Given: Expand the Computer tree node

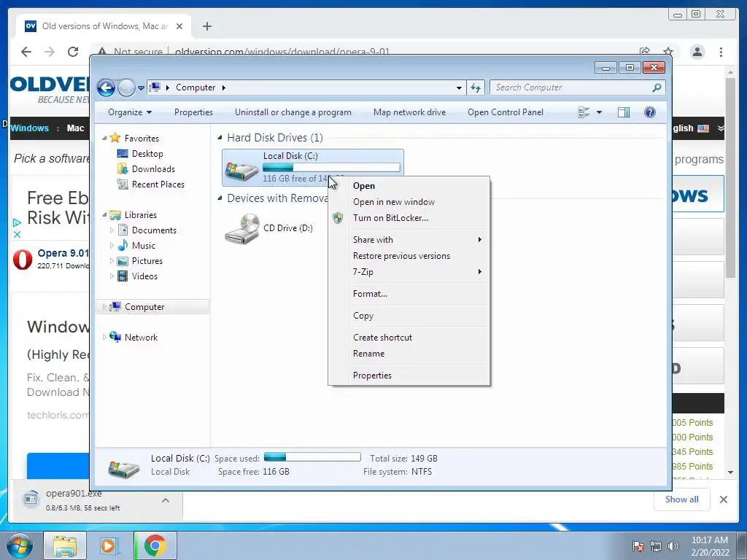Looking at the screenshot, I should [104, 307].
